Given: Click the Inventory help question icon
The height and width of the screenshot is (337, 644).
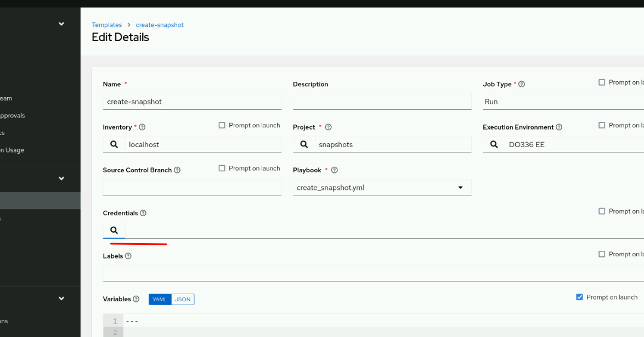Looking at the screenshot, I should point(142,127).
